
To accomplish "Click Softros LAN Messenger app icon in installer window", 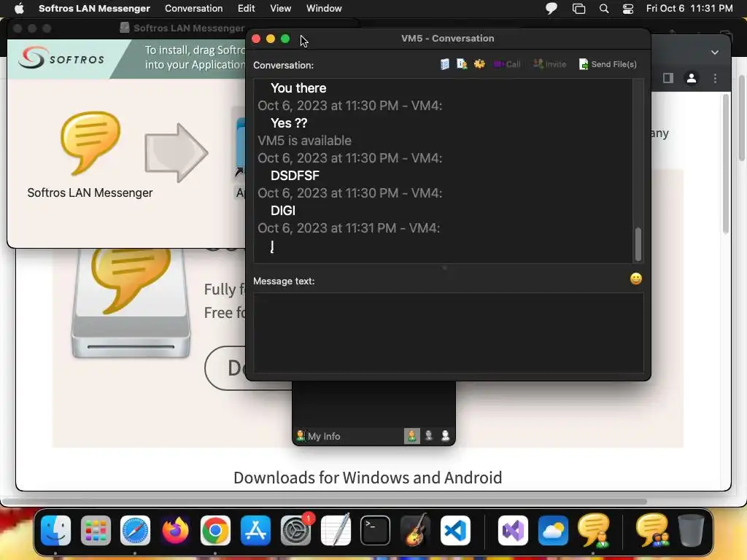I will [x=90, y=144].
